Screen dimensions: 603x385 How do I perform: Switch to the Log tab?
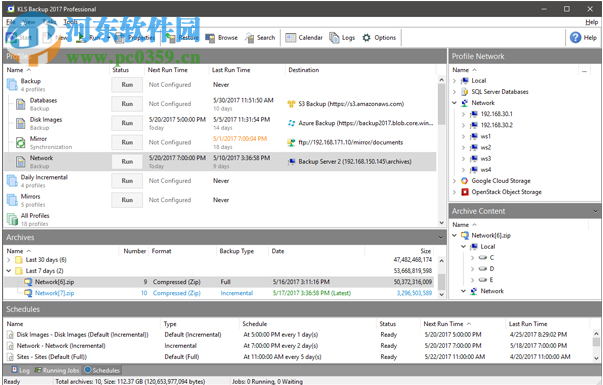20,370
